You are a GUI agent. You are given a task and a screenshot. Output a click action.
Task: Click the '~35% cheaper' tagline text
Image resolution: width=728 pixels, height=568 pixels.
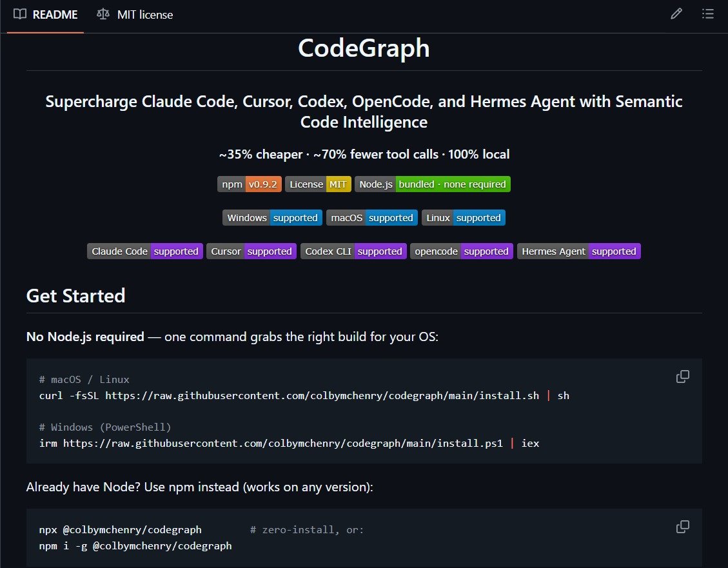point(261,154)
